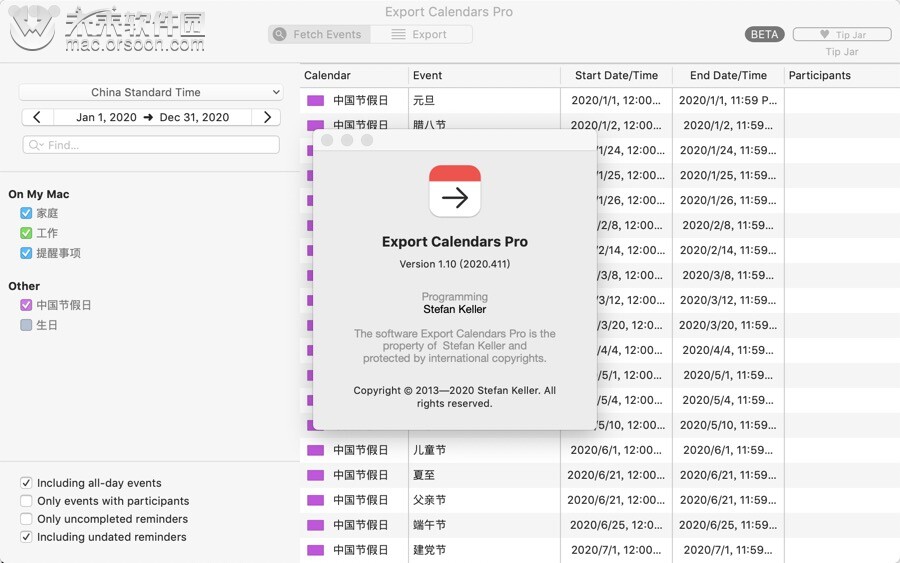
Task: Uncheck the 家庭 calendar checkbox
Action: 26,213
